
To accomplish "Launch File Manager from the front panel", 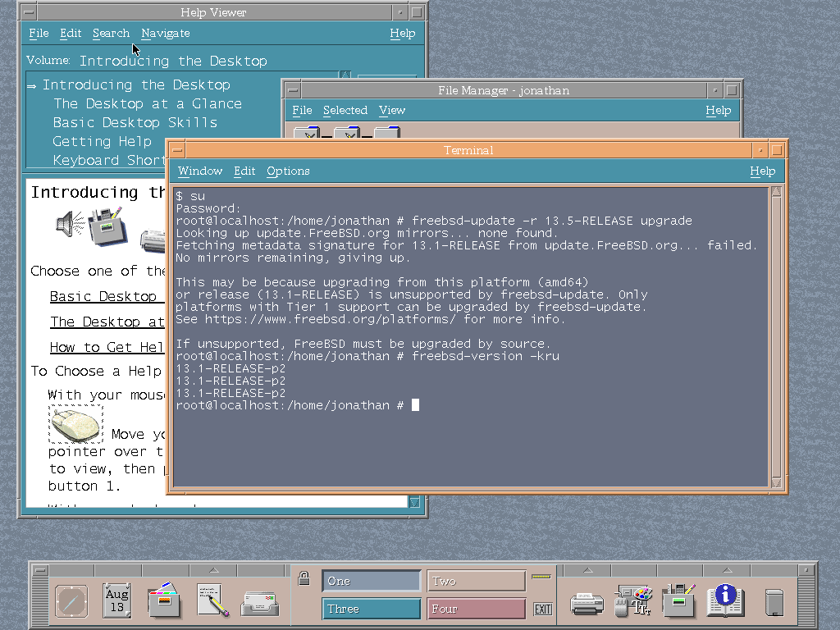I will click(x=164, y=601).
